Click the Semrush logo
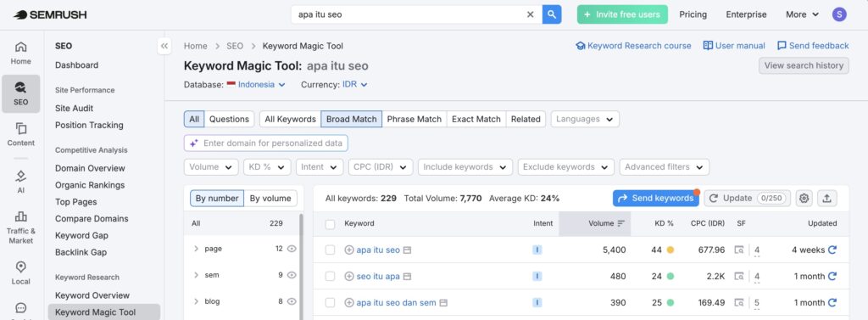This screenshot has width=868, height=320. tap(50, 14)
